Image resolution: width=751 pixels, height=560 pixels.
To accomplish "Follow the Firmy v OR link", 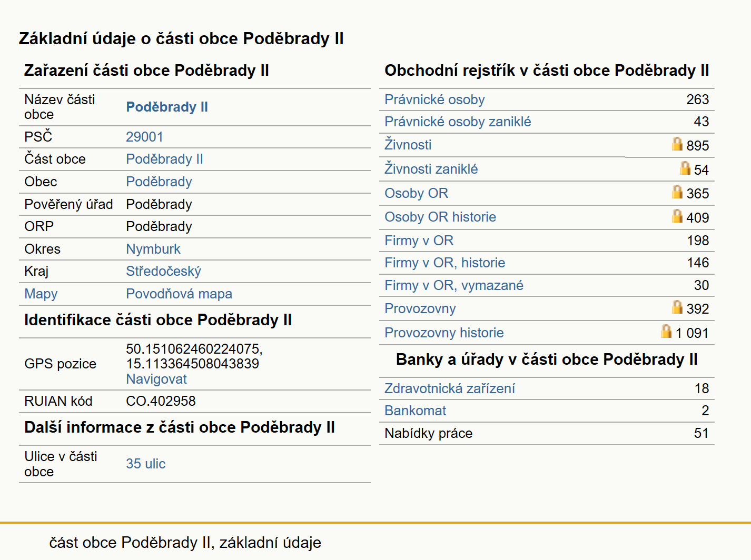I will pos(419,241).
